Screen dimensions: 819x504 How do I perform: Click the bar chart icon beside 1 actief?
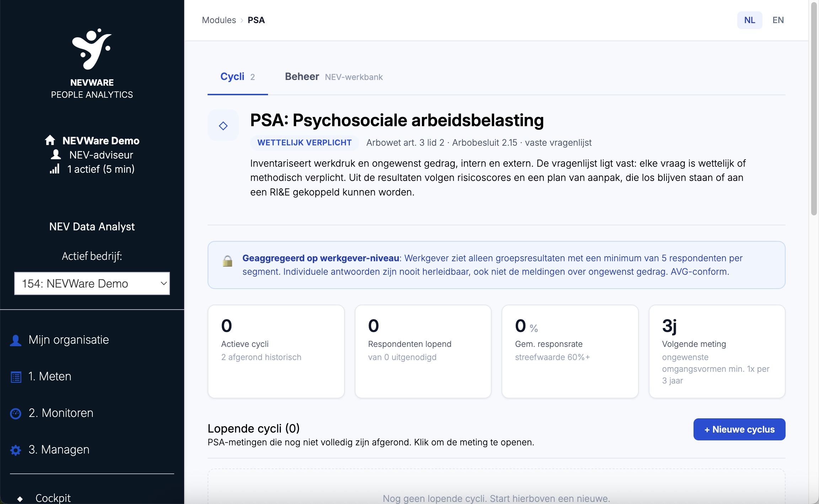pyautogui.click(x=55, y=169)
